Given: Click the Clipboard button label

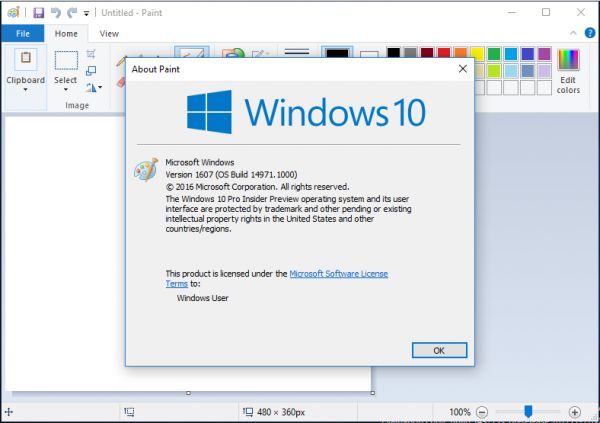Looking at the screenshot, I should pyautogui.click(x=26, y=80).
